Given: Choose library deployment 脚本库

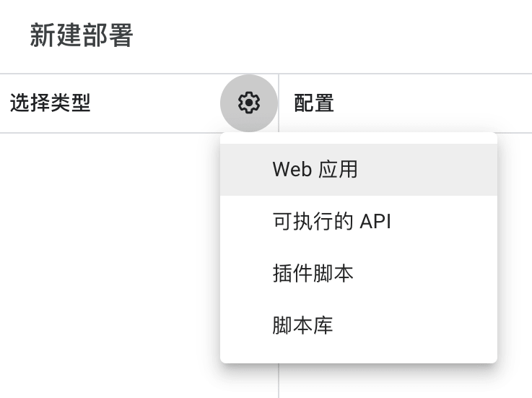Looking at the screenshot, I should (359, 325).
